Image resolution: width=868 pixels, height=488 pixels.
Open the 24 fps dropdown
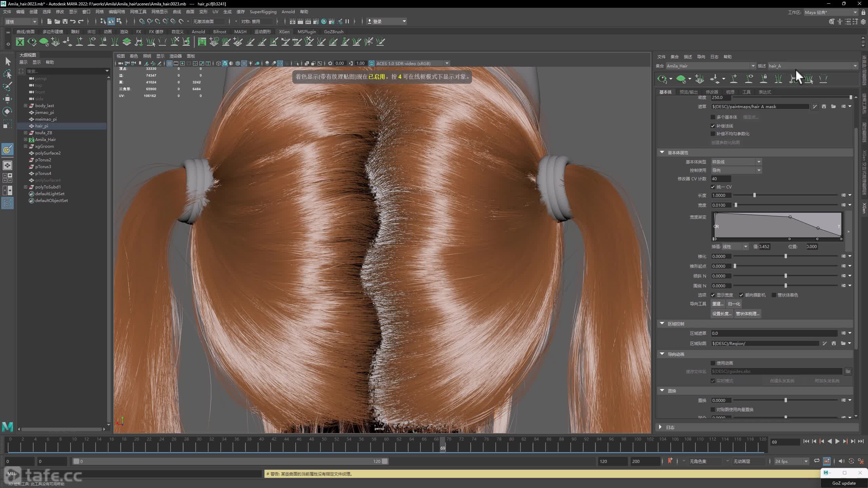point(791,461)
